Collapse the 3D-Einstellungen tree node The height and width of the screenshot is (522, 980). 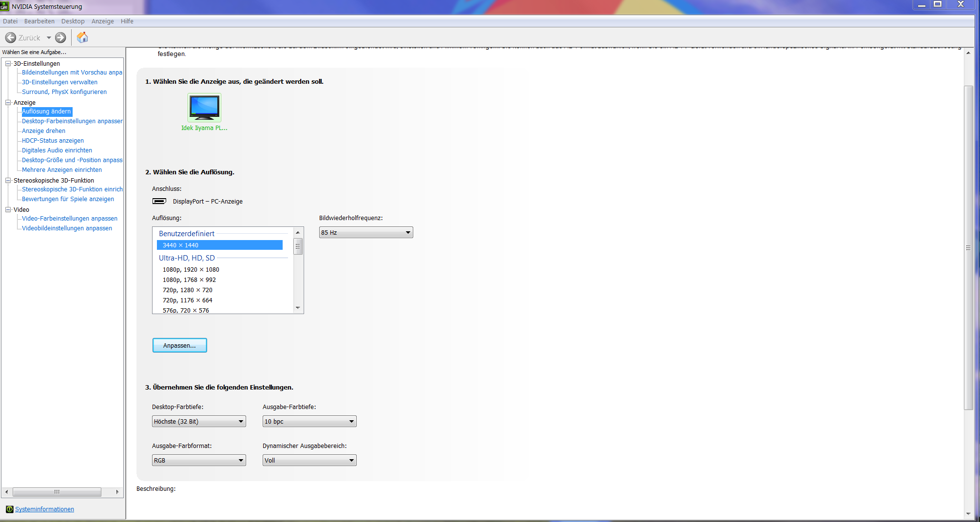click(x=8, y=63)
